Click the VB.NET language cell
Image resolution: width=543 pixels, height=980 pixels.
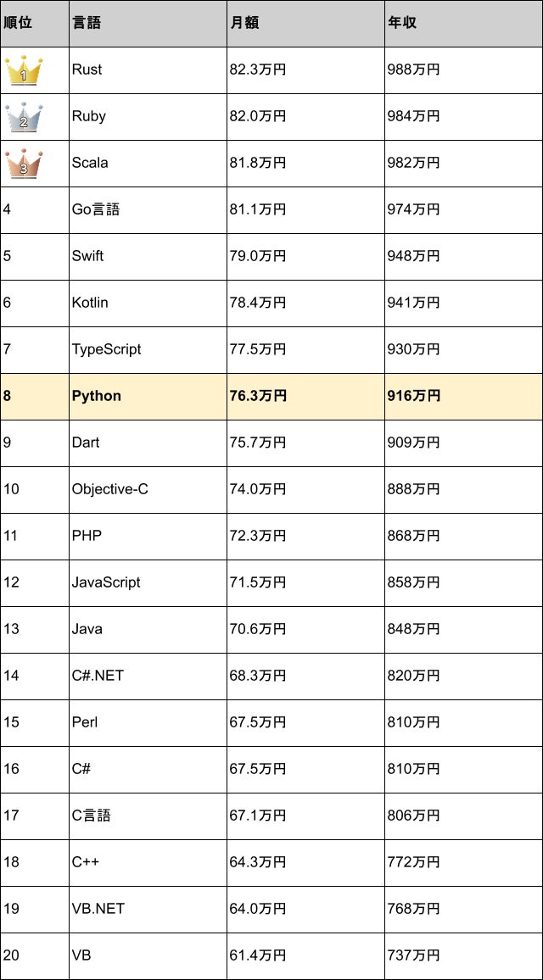pos(148,909)
